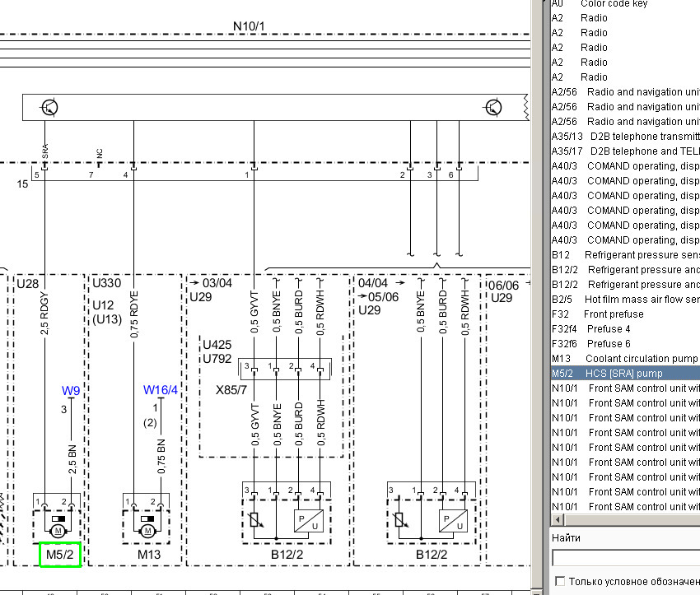Select 'F32f6 Prefuse 6' list row
700x595 pixels.
point(625,344)
